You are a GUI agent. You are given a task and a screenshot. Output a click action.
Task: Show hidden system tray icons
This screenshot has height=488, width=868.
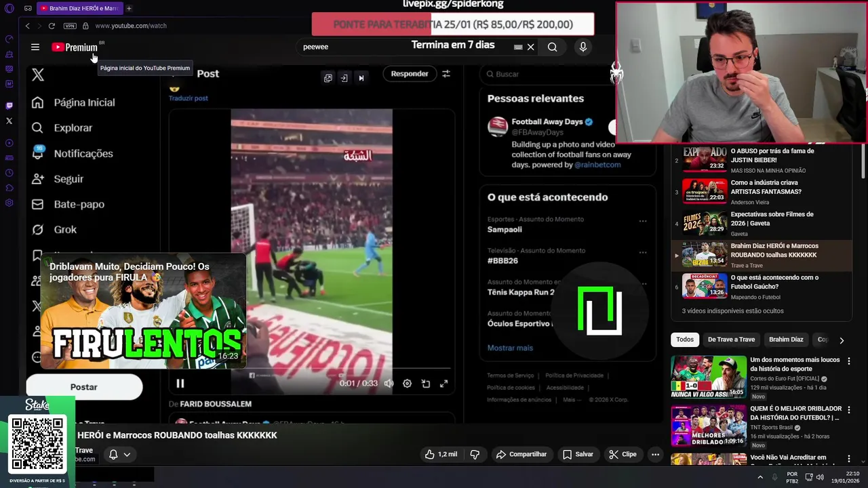click(759, 477)
